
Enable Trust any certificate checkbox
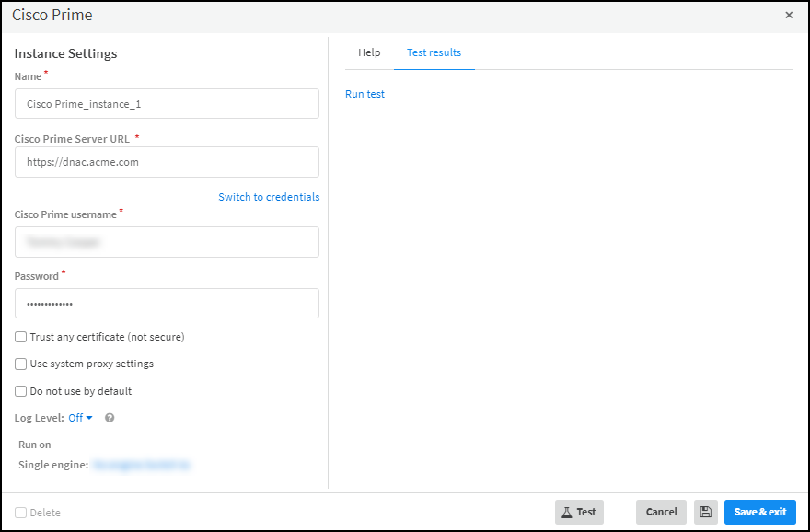pyautogui.click(x=21, y=337)
